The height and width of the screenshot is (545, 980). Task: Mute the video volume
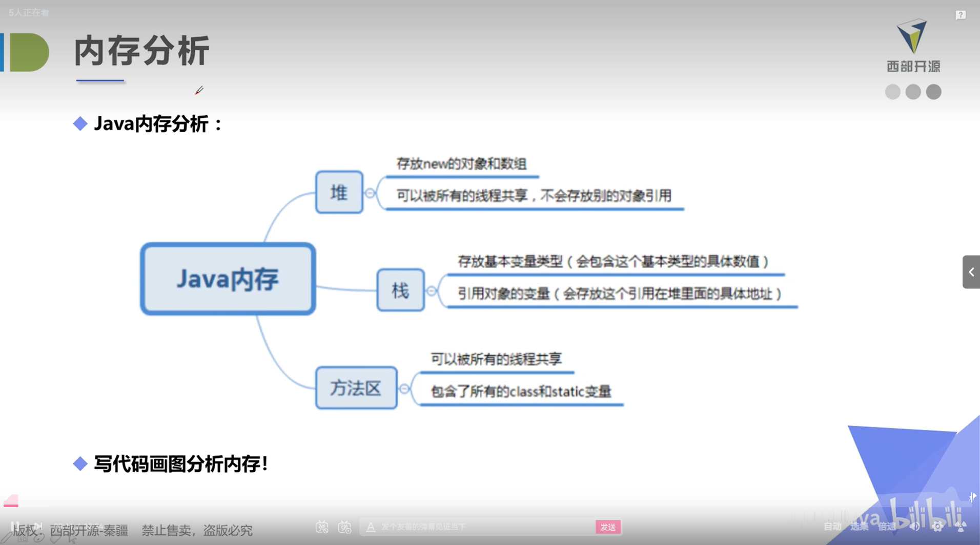coord(914,527)
